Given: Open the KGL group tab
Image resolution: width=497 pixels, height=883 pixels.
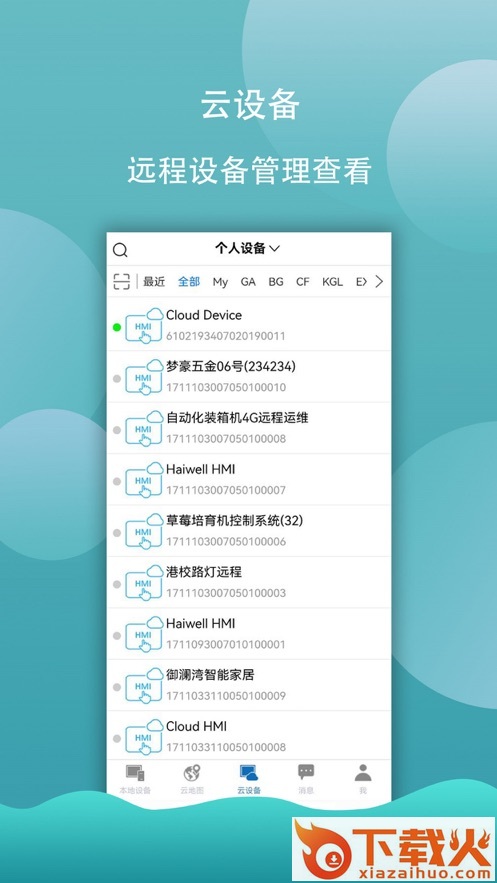Looking at the screenshot, I should (x=332, y=282).
